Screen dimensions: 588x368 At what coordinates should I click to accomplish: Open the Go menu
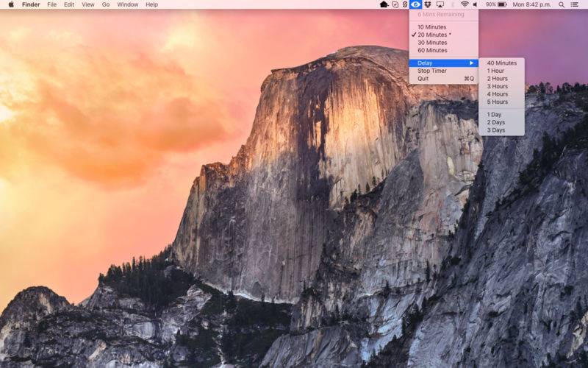click(106, 4)
